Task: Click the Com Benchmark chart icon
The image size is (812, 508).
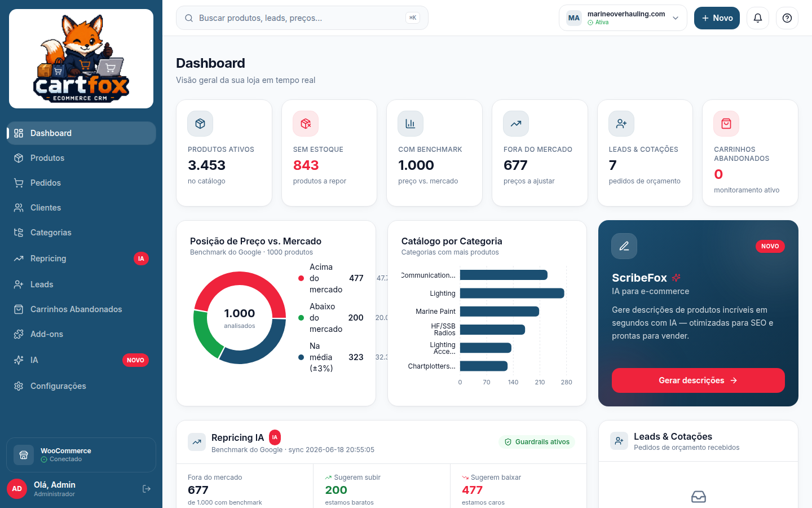Action: 411,124
